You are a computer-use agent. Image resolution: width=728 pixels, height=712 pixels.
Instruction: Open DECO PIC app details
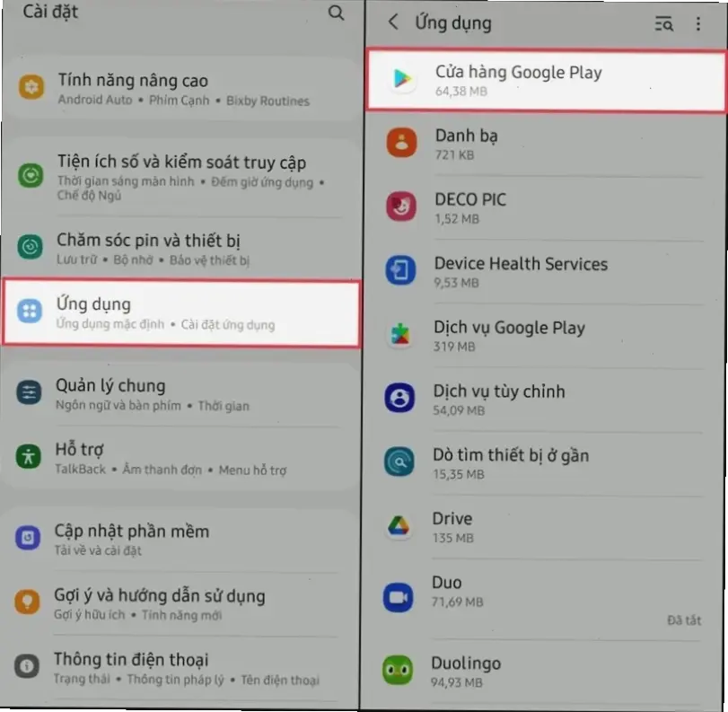(x=545, y=208)
